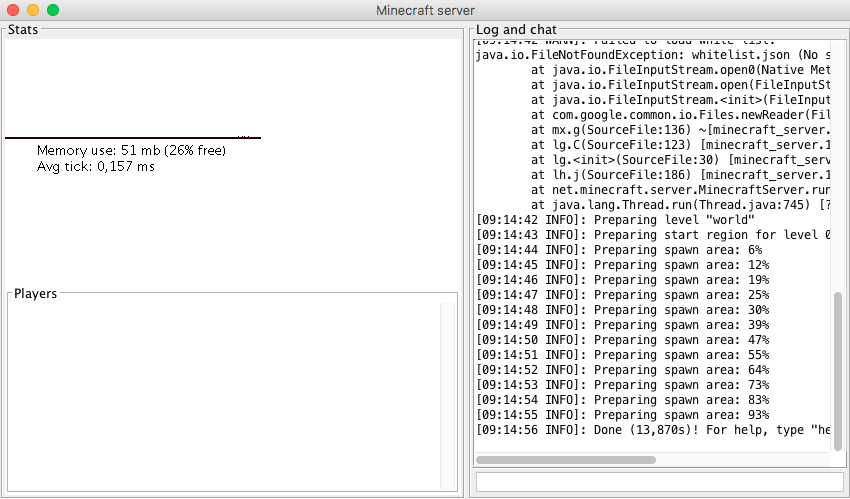Click inside the empty Players list
This screenshot has height=499, width=850.
pyautogui.click(x=220, y=390)
